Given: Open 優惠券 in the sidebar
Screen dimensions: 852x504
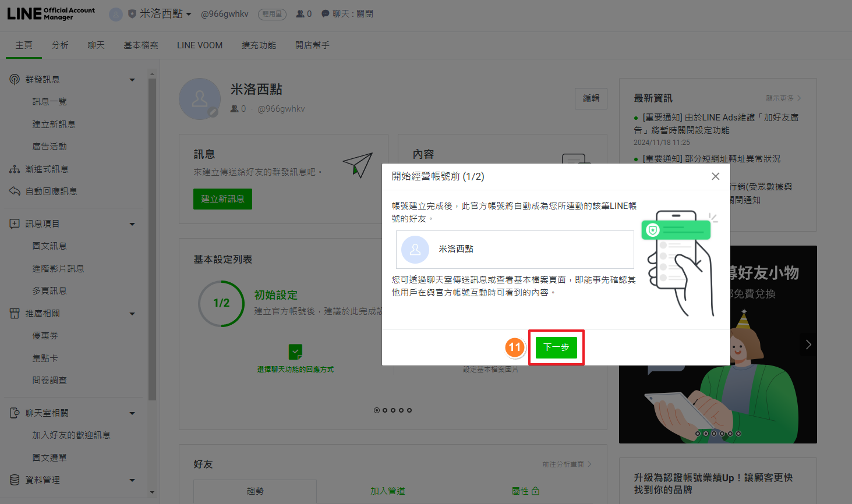Looking at the screenshot, I should click(45, 336).
